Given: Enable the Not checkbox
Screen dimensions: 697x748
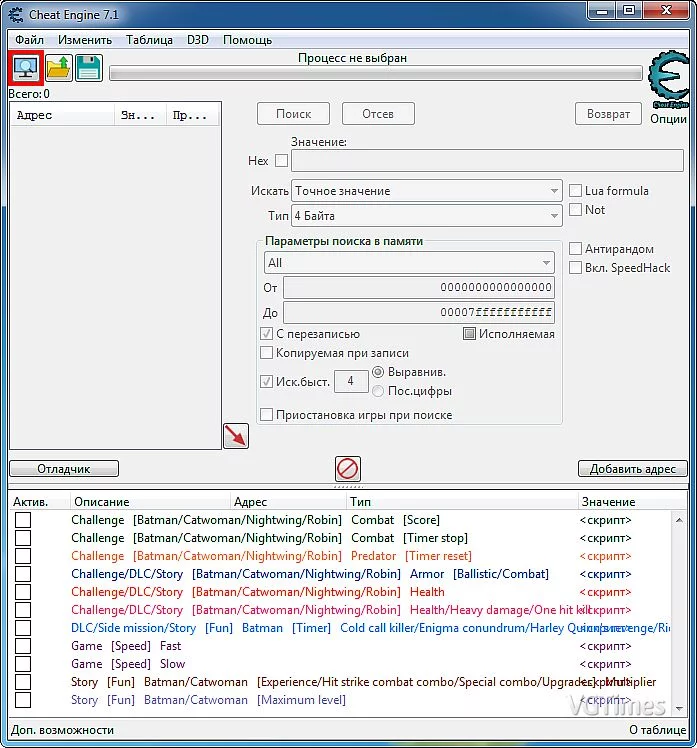Looking at the screenshot, I should [x=575, y=209].
